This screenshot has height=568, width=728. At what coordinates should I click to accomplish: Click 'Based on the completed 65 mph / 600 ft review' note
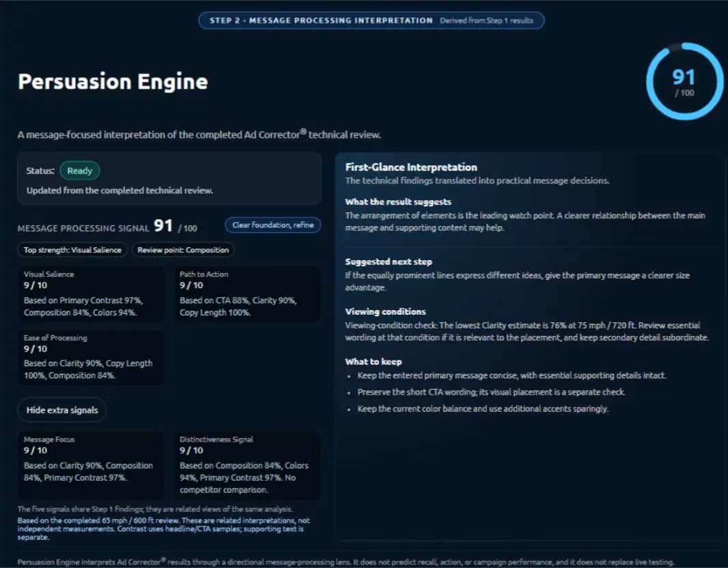[163, 528]
